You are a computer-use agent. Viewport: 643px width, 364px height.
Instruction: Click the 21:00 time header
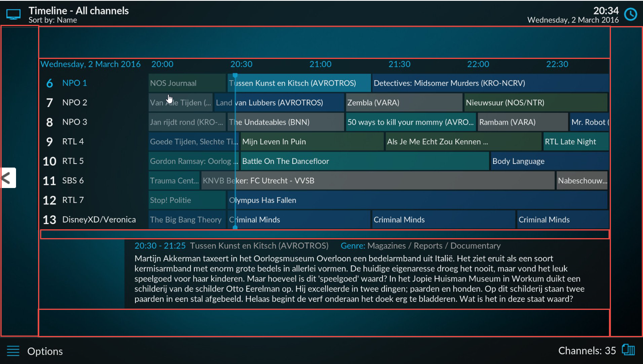(x=320, y=64)
